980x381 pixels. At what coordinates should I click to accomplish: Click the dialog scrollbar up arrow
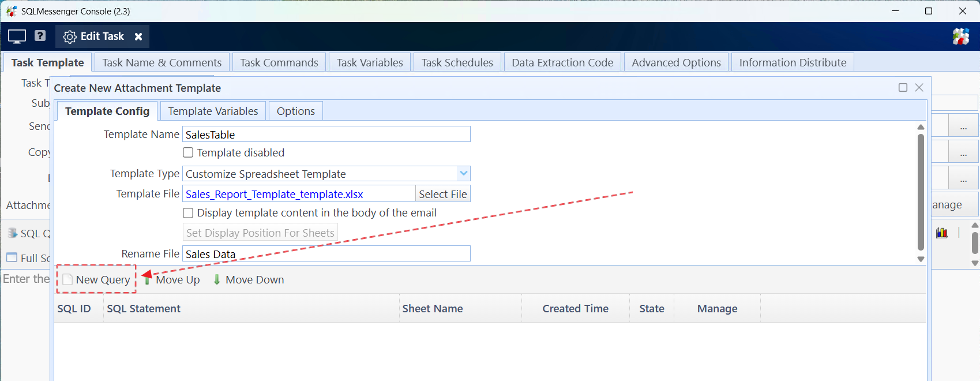(921, 127)
